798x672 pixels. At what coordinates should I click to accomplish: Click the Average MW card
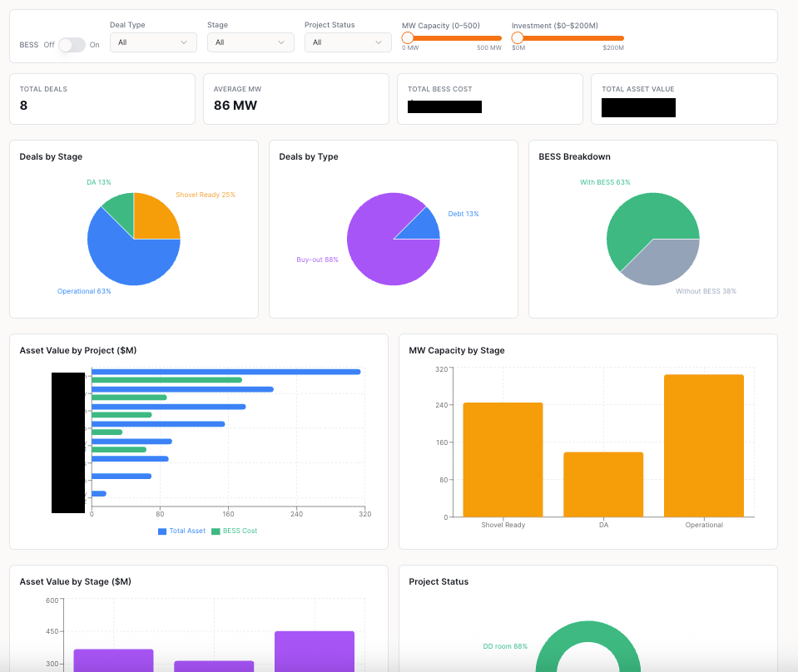296,99
